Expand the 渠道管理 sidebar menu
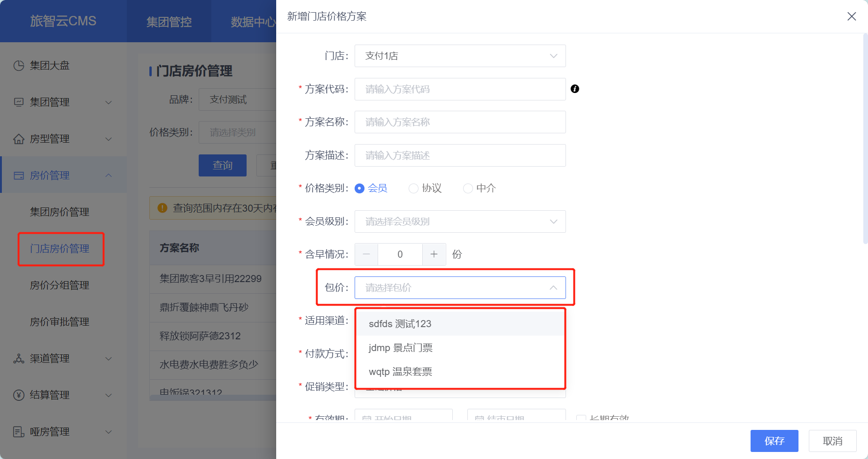This screenshot has height=459, width=868. (108, 359)
